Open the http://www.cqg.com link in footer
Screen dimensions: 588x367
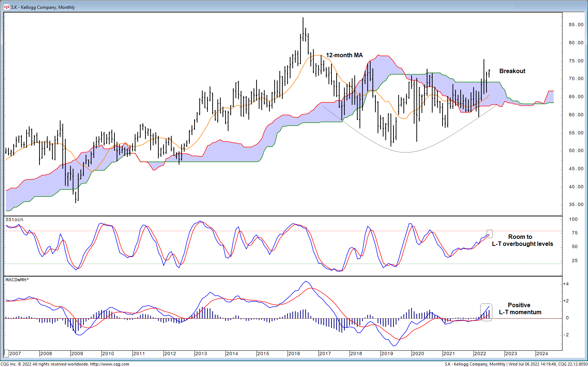tap(110, 364)
